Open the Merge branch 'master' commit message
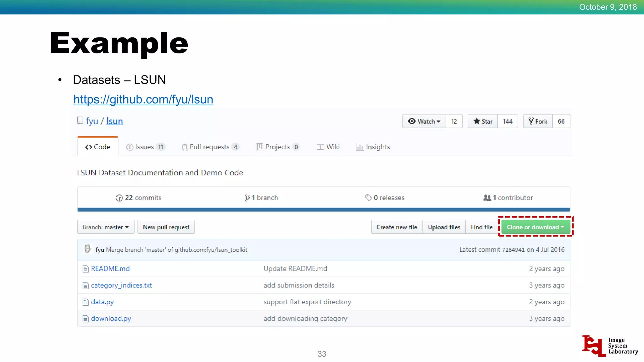Screen dimensions: 644x362 (x=177, y=250)
